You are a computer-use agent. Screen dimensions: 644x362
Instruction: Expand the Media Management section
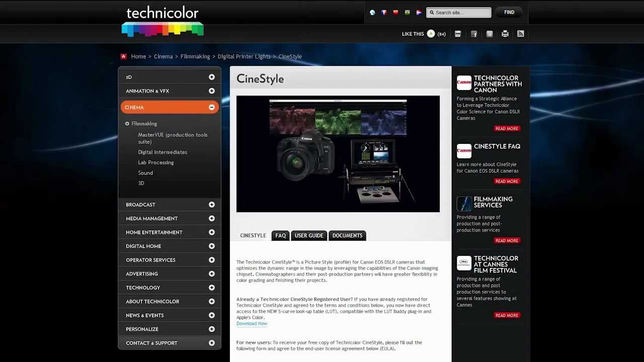point(212,218)
